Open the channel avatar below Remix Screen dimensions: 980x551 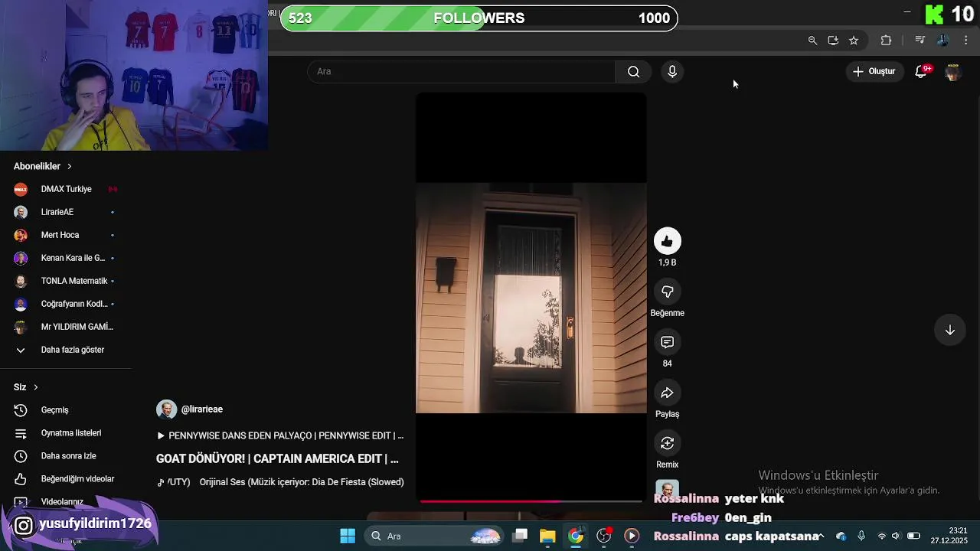[667, 491]
